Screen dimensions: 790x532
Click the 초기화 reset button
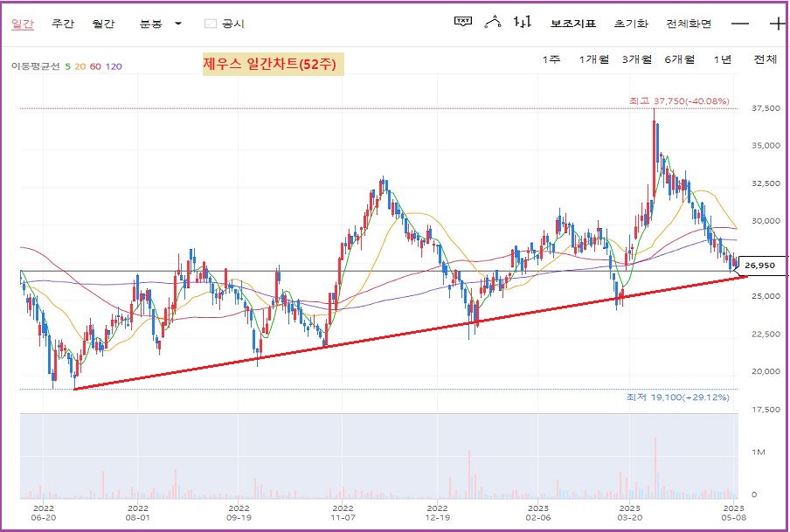[x=631, y=24]
